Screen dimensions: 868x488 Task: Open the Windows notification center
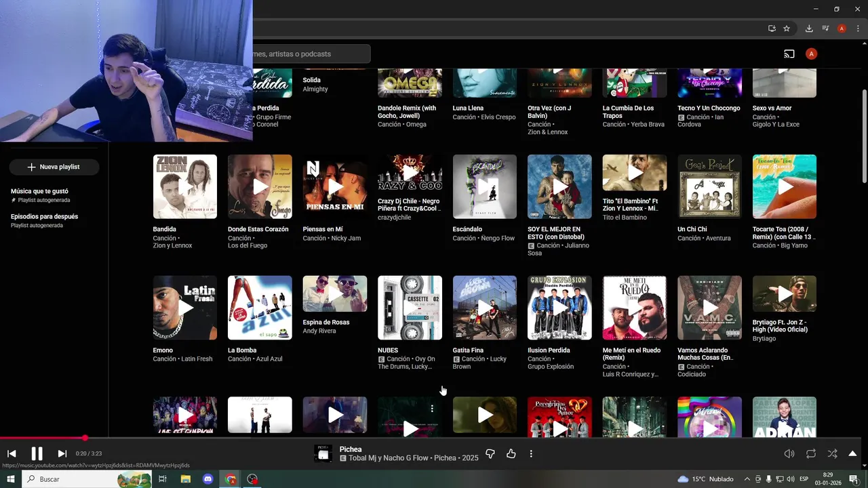pyautogui.click(x=853, y=479)
